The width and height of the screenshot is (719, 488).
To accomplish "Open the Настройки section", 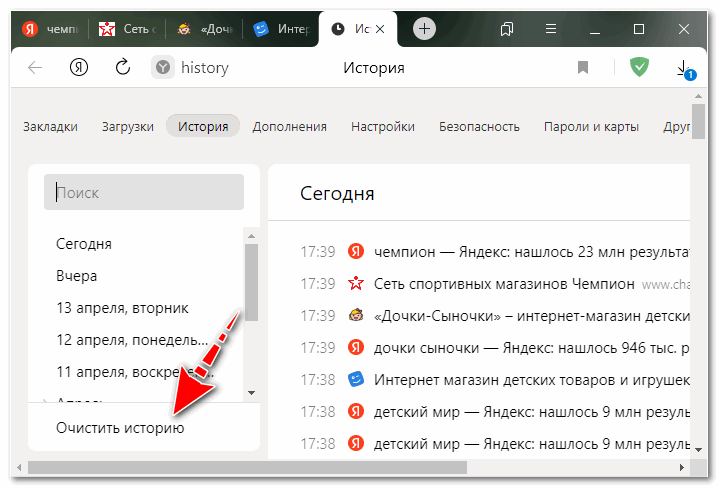I will click(382, 126).
